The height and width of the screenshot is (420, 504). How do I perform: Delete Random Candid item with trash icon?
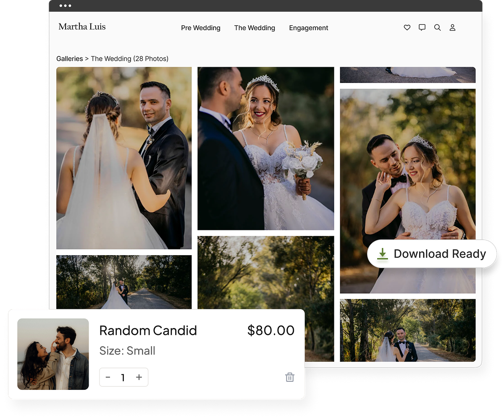click(x=290, y=377)
